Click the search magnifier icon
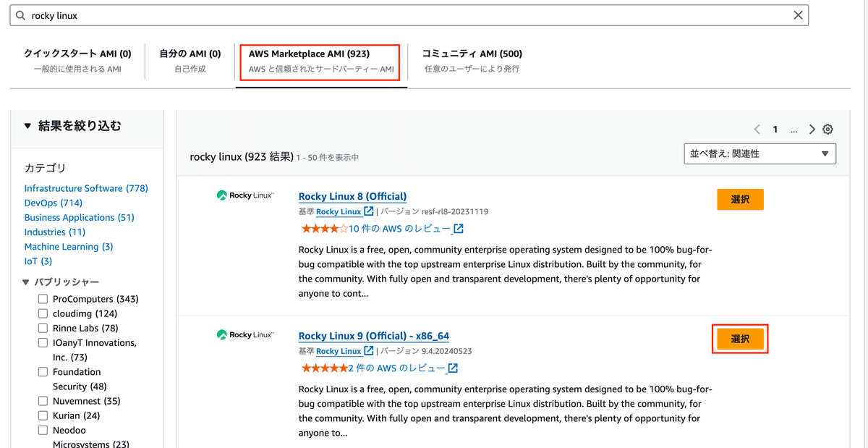This screenshot has width=868, height=448. 20,15
